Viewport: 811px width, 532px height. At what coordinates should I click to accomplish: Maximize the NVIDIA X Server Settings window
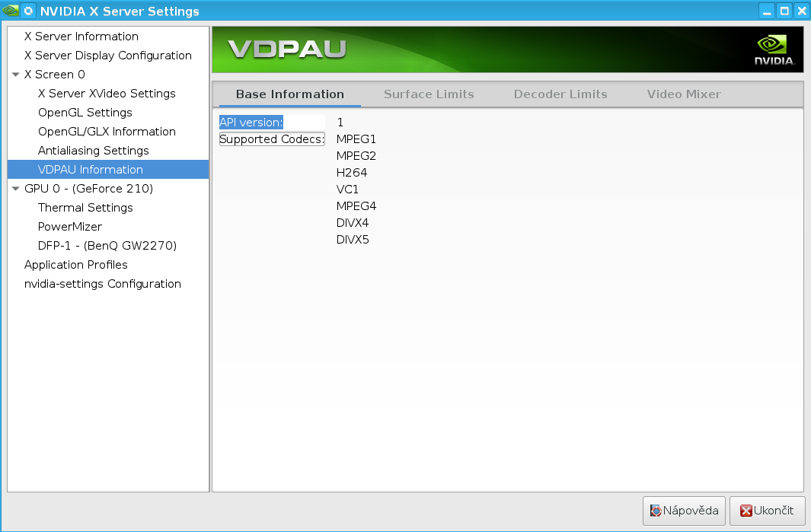[x=784, y=11]
